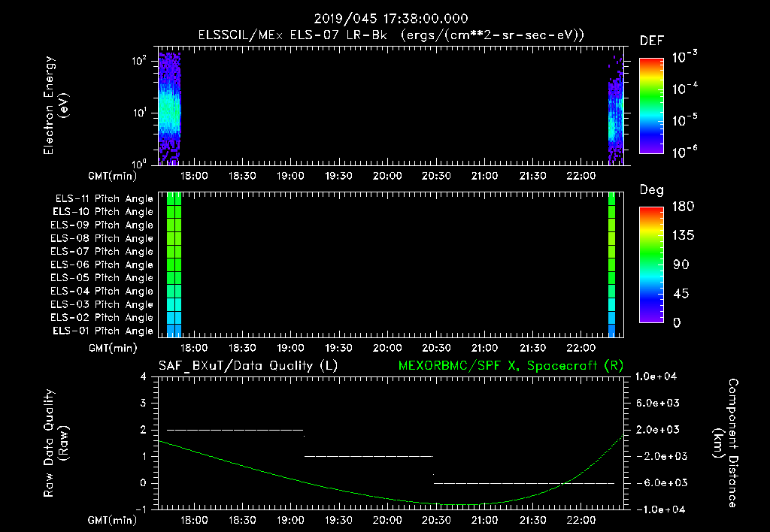Click the left electron spectrogram data burst
This screenshot has width=770, height=532.
pos(169,108)
